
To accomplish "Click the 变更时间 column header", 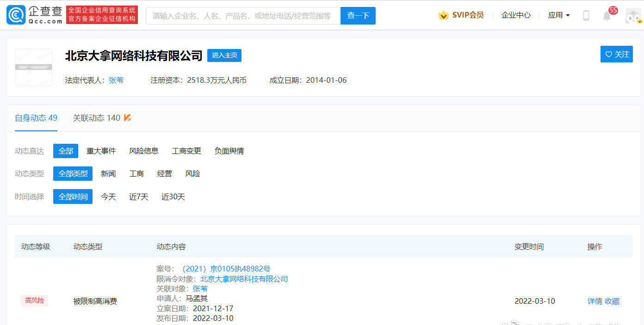I will (529, 246).
